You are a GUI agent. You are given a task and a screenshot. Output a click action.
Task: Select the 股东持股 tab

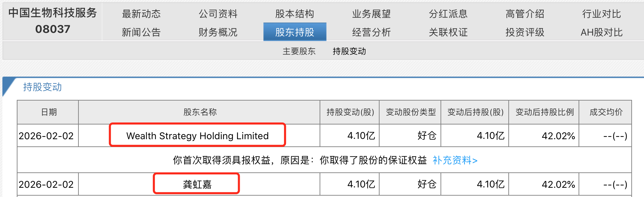coord(295,32)
